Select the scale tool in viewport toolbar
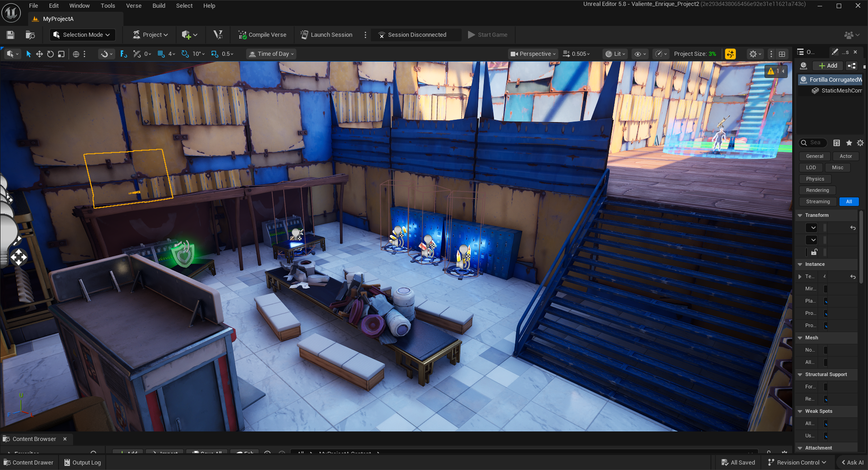 pos(61,54)
